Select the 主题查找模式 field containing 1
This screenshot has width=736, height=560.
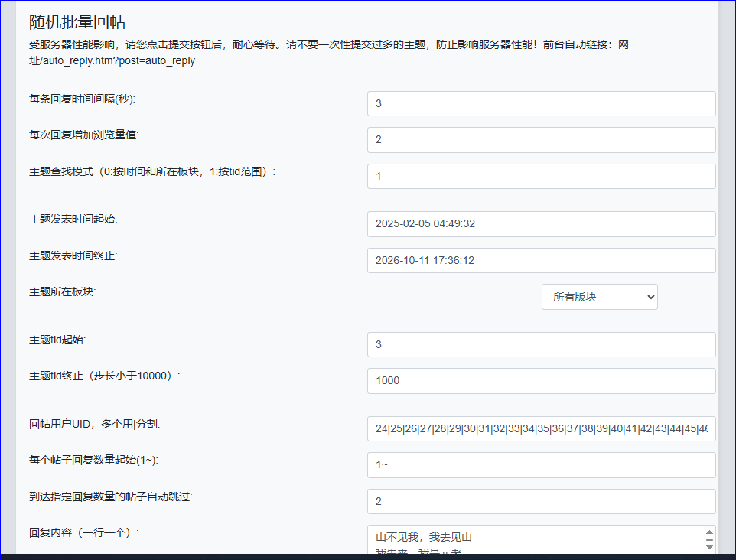(x=541, y=176)
